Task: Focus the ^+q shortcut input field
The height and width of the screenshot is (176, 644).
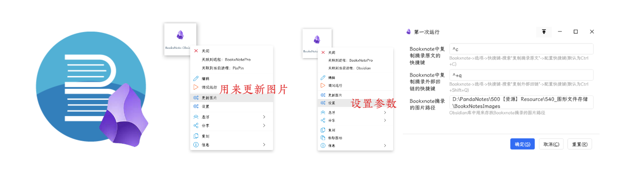Action: click(521, 75)
